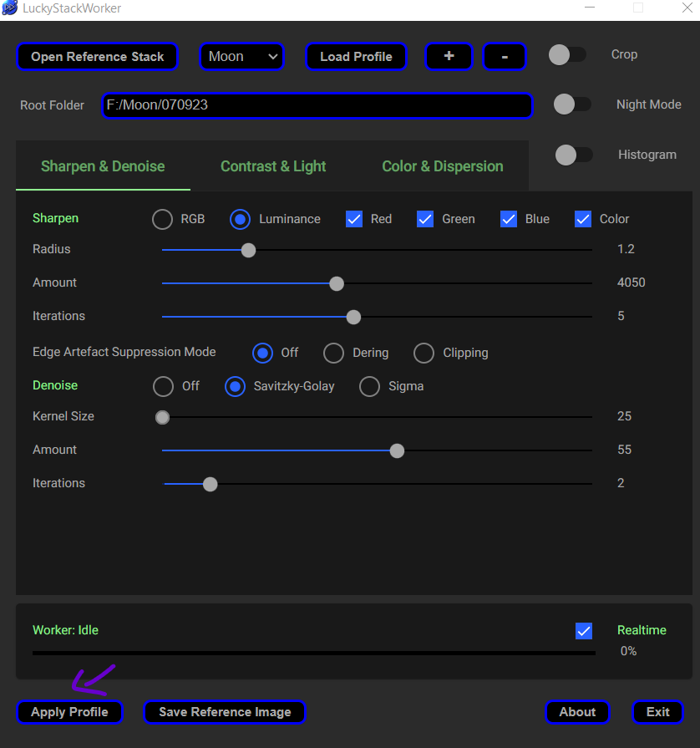Toggle the Color checkbox
Screen dimensions: 700x748
[x=583, y=219]
